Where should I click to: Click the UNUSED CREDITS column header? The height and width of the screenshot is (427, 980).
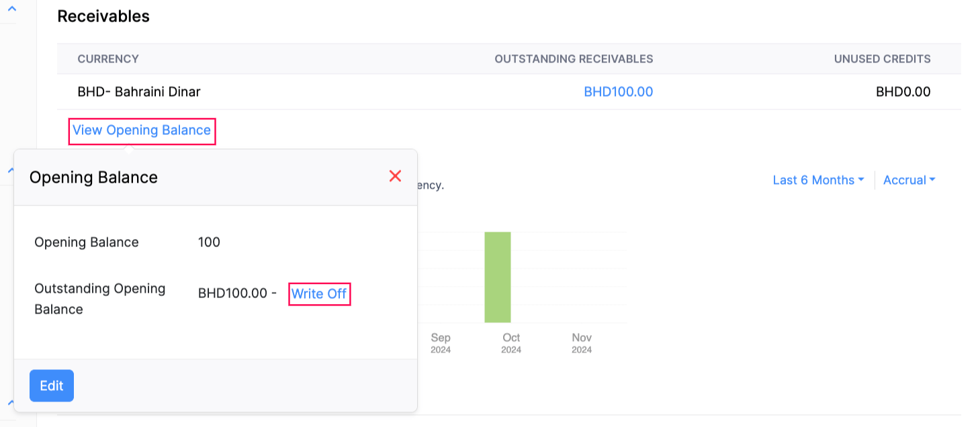882,59
